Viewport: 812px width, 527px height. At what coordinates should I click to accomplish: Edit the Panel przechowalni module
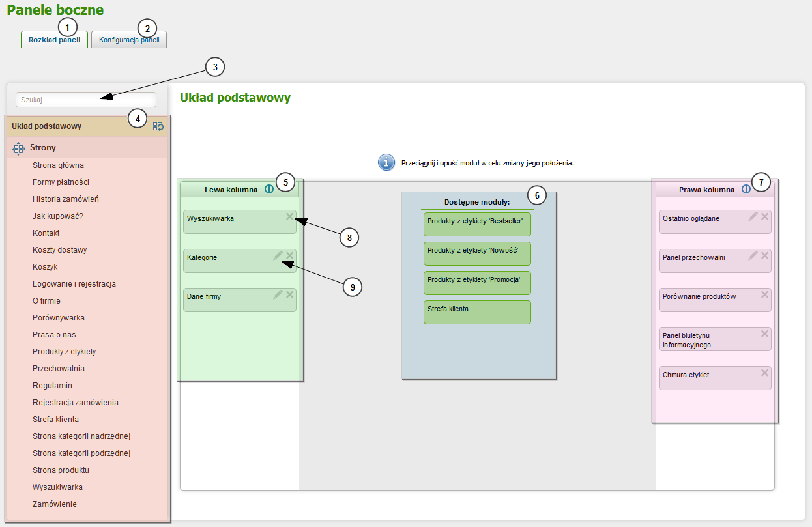(753, 255)
